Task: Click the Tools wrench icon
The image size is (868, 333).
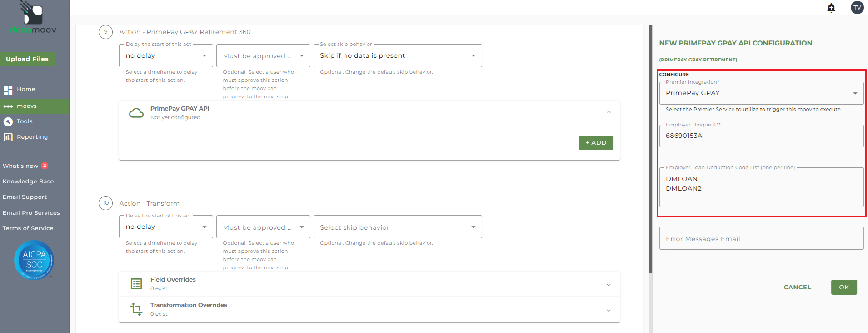Action: (x=8, y=122)
